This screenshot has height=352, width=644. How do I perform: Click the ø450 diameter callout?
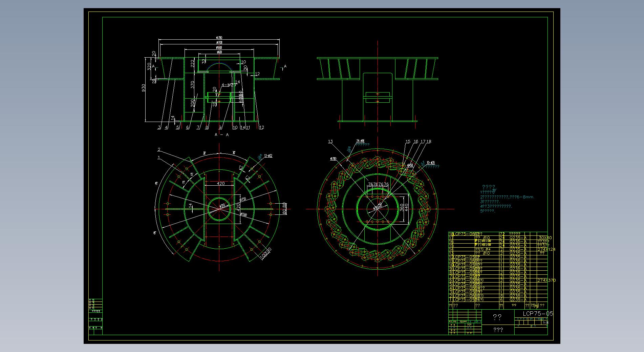tap(410, 165)
